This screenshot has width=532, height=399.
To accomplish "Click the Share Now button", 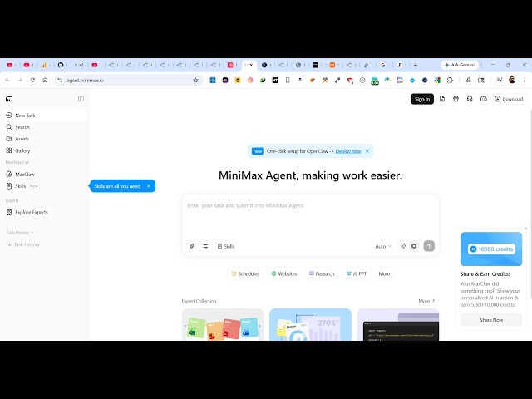I will [491, 320].
